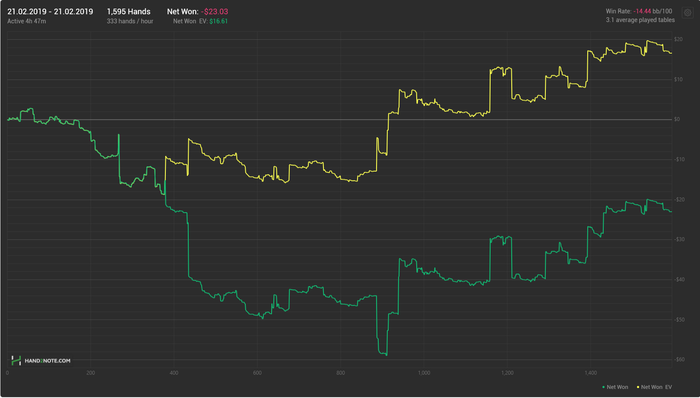Click the -$50 y-axis label

679,319
